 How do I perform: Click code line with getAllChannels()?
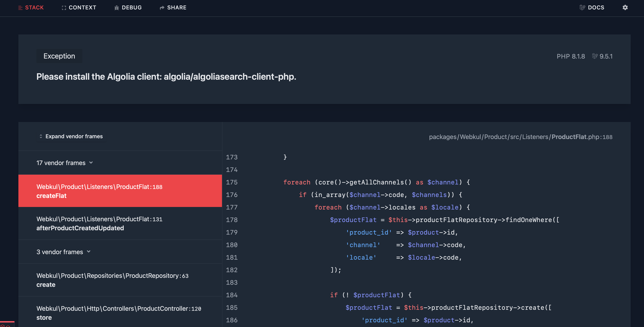point(377,182)
